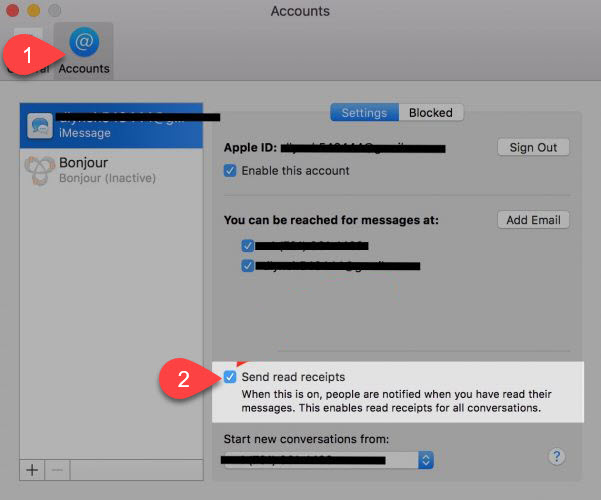The width and height of the screenshot is (601, 500).
Task: Toggle first reachable address checkbox
Action: tap(248, 245)
